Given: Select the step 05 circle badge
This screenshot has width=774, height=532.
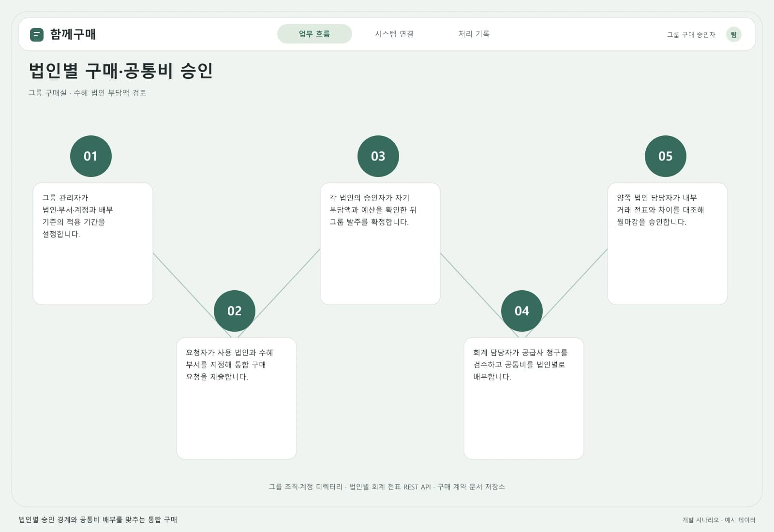Looking at the screenshot, I should click(x=666, y=156).
